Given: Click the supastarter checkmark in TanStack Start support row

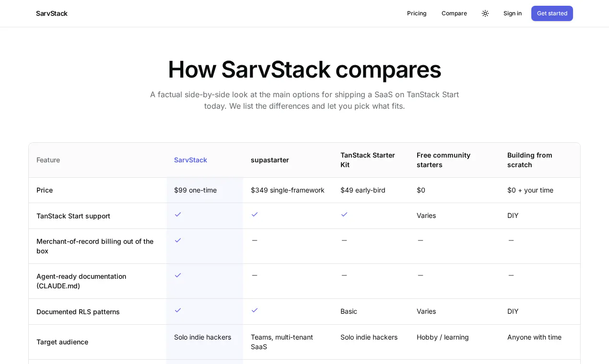Looking at the screenshot, I should tap(255, 214).
